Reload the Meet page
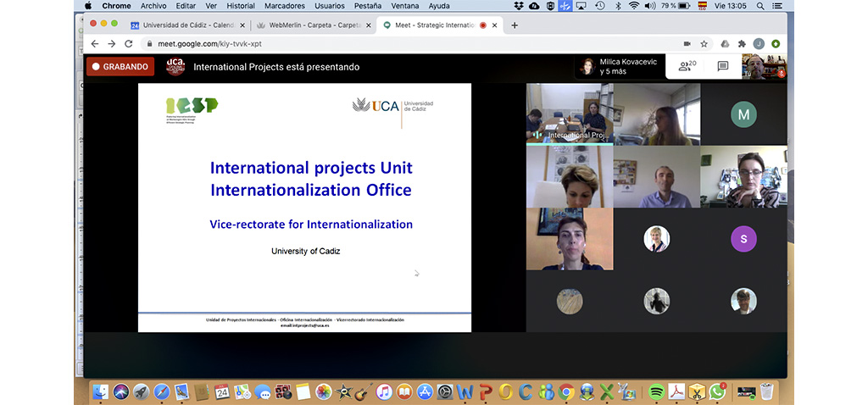Screen dimensions: 868x405 (129, 43)
